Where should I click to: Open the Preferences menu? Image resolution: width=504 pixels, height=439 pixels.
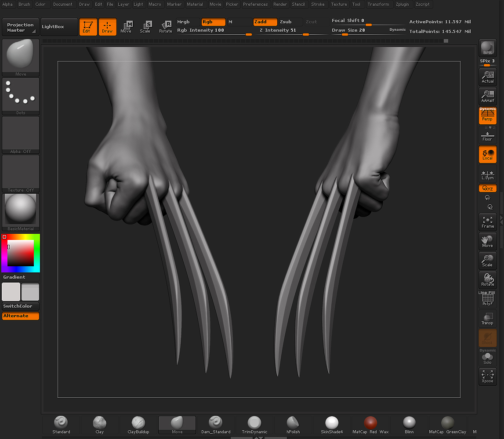click(255, 4)
